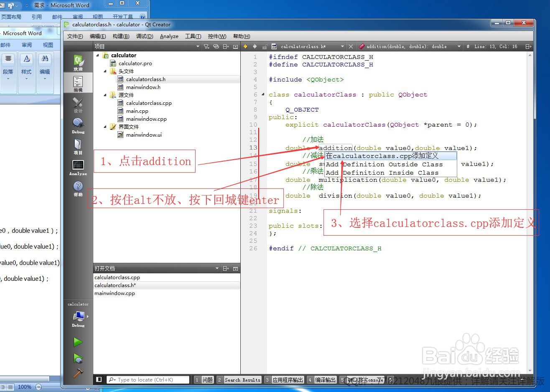Viewport: 550px width, 392px height.
Task: Open the 工具(T) menu
Action: point(193,36)
